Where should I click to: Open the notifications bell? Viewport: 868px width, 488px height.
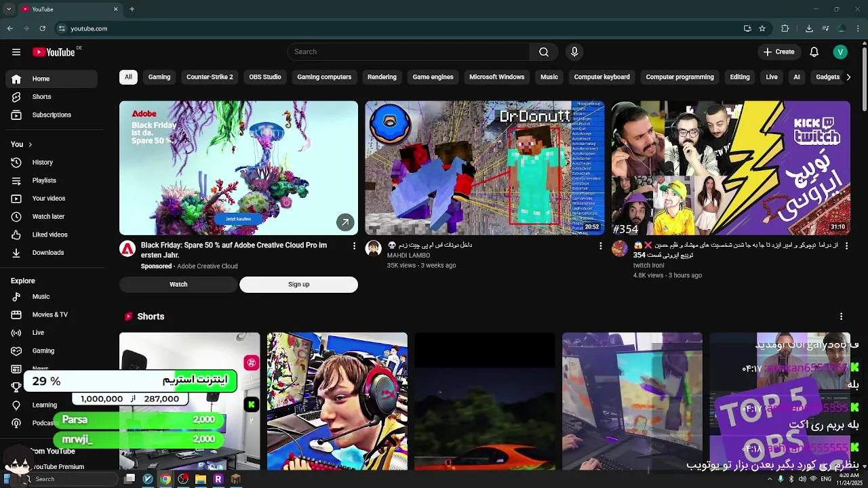tap(814, 52)
